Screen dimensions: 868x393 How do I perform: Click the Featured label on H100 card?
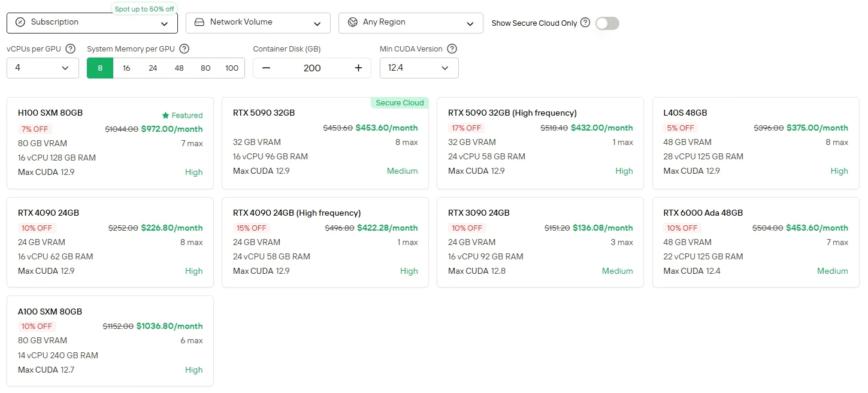(x=187, y=116)
